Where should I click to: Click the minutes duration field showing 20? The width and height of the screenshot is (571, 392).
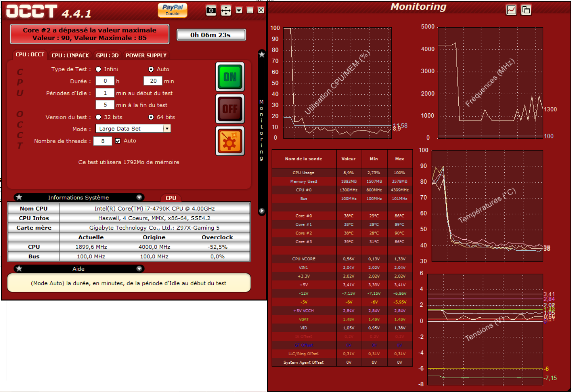pos(153,81)
